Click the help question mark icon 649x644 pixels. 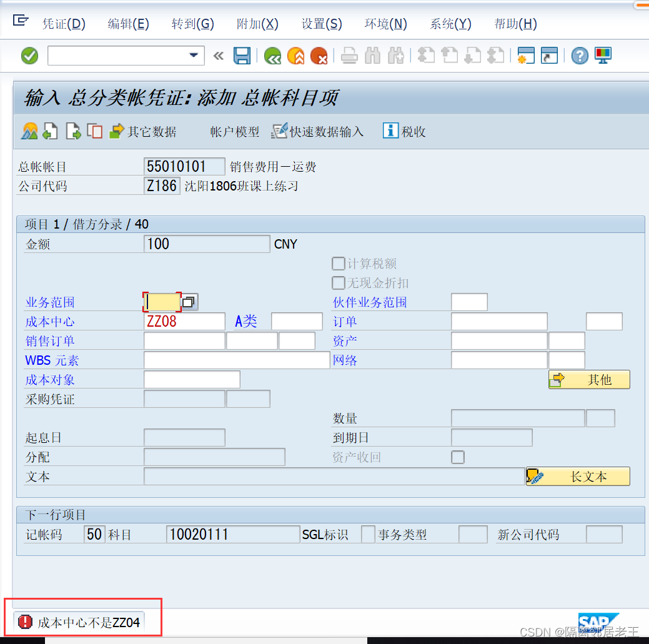pyautogui.click(x=579, y=56)
